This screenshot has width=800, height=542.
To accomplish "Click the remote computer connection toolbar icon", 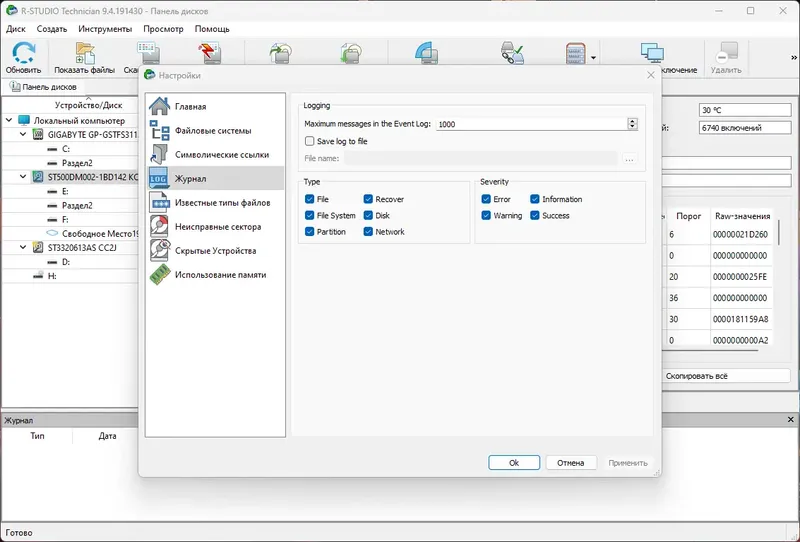I will click(x=652, y=53).
